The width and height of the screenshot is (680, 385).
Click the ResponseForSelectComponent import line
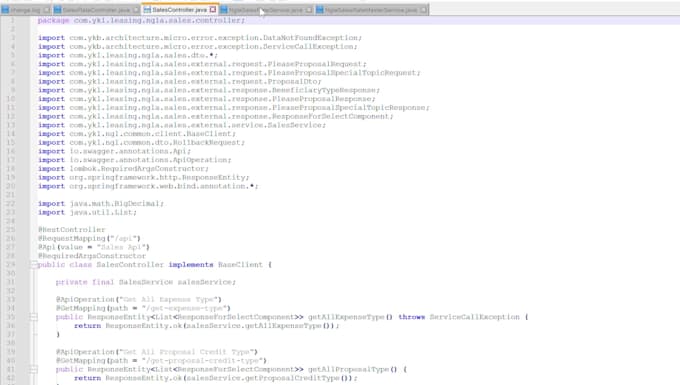pyautogui.click(x=216, y=116)
